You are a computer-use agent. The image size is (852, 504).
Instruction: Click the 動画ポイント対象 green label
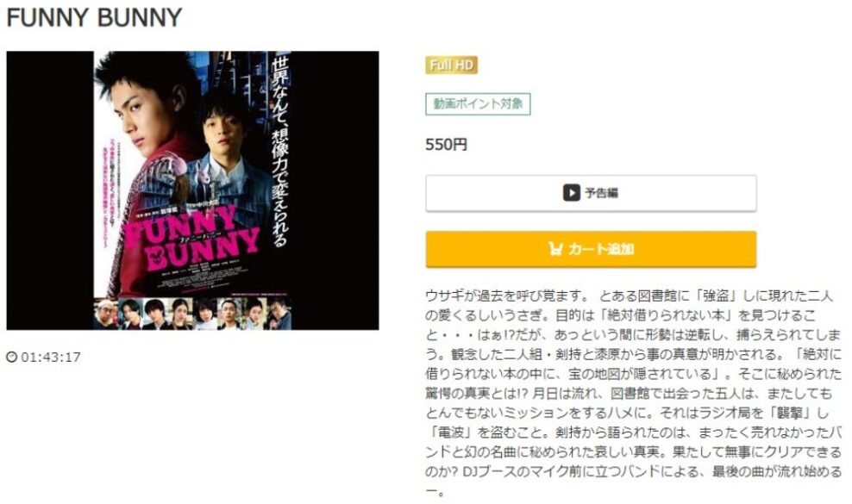478,103
